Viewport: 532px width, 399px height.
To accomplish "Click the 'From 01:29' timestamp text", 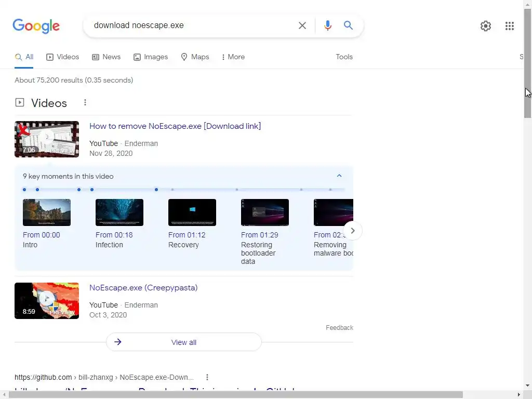I will tap(260, 235).
